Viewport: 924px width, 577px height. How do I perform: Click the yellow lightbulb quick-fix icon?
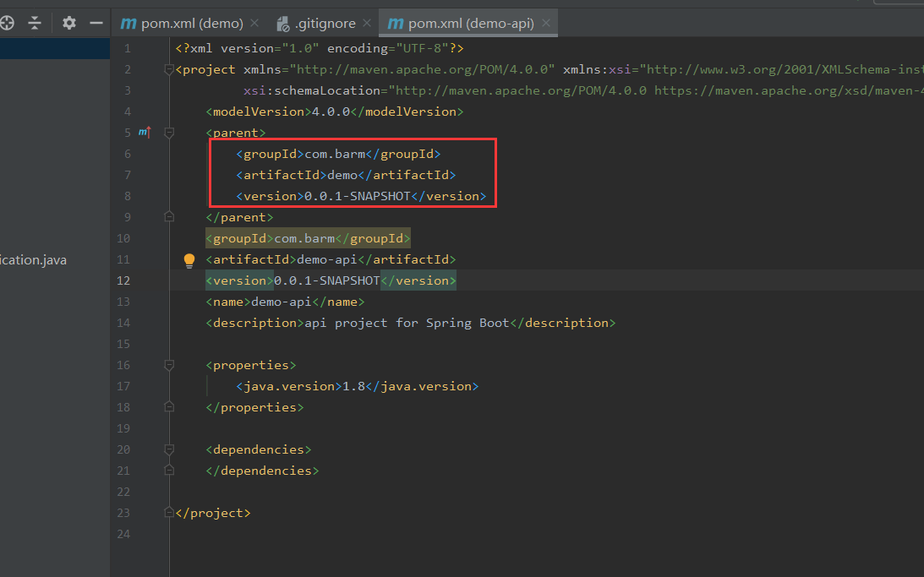point(189,260)
